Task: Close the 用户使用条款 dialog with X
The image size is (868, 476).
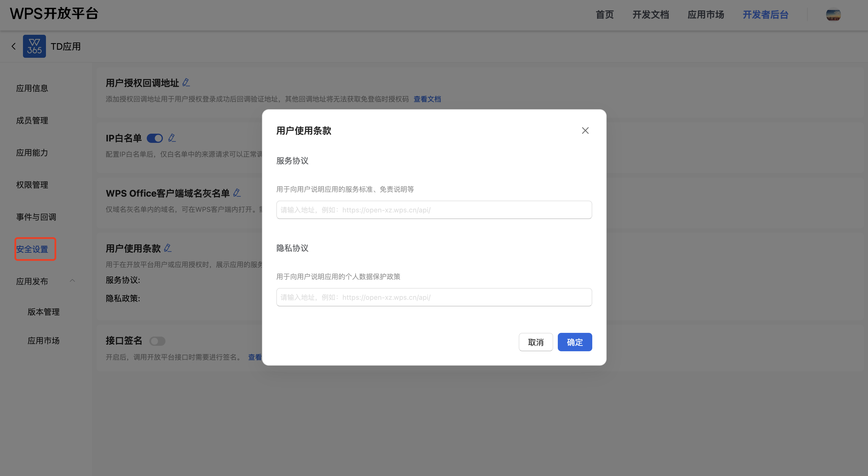Action: coord(585,130)
